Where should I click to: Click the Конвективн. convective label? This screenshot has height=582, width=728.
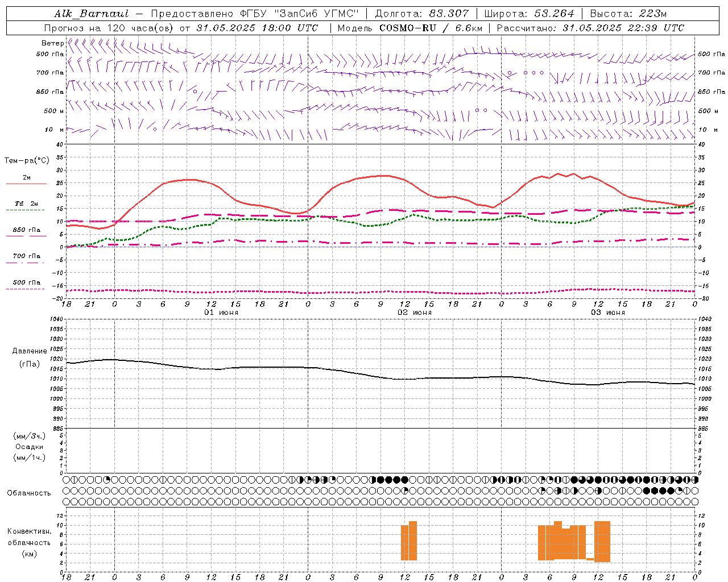click(29, 531)
